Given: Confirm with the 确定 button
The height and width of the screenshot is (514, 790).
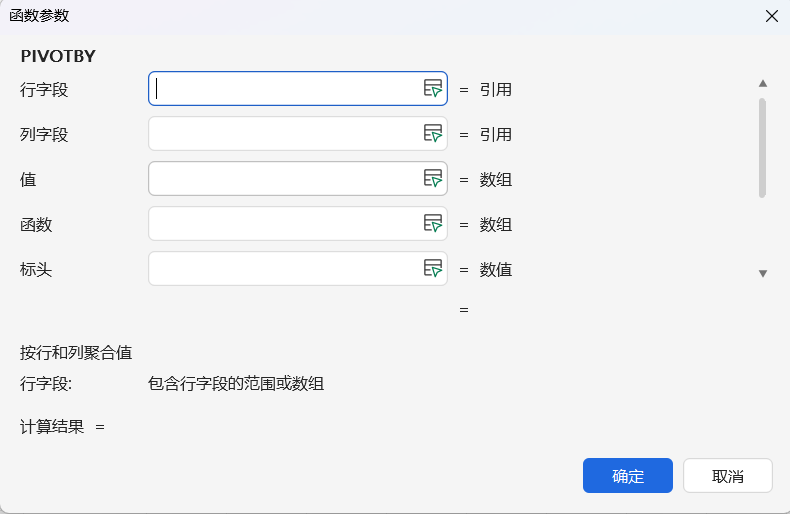Looking at the screenshot, I should 628,476.
